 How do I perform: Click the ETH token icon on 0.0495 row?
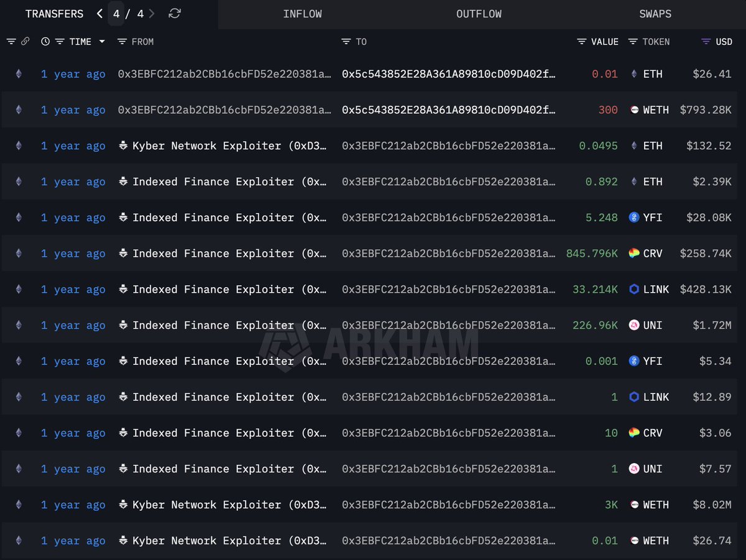click(634, 146)
